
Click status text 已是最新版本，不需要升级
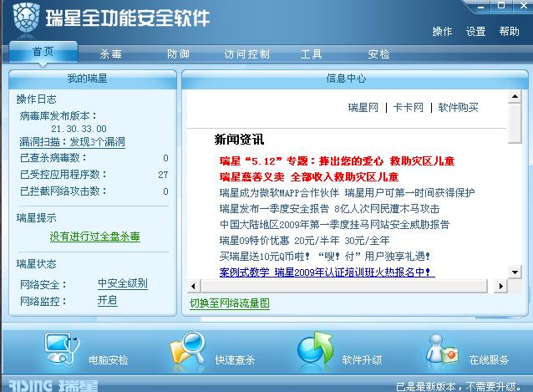click(459, 386)
